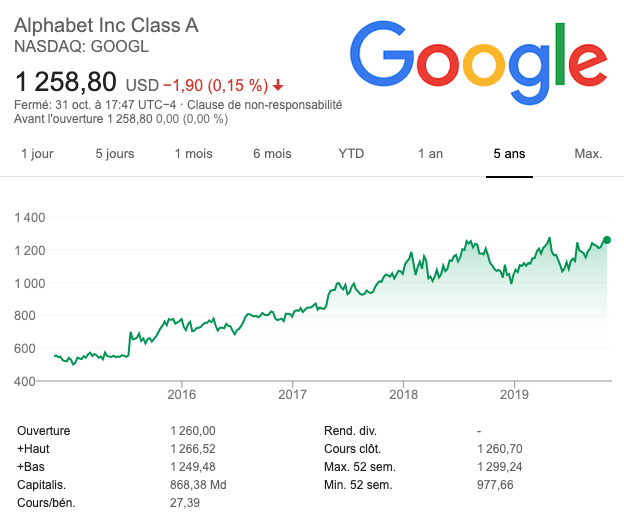Click the green endpoint dot on the chart
624x517 pixels.
[606, 240]
